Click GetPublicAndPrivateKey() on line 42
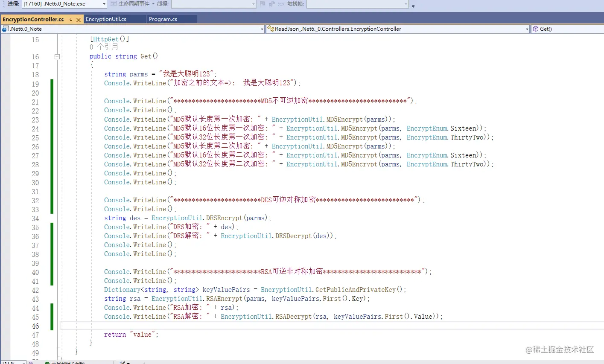 coord(359,289)
